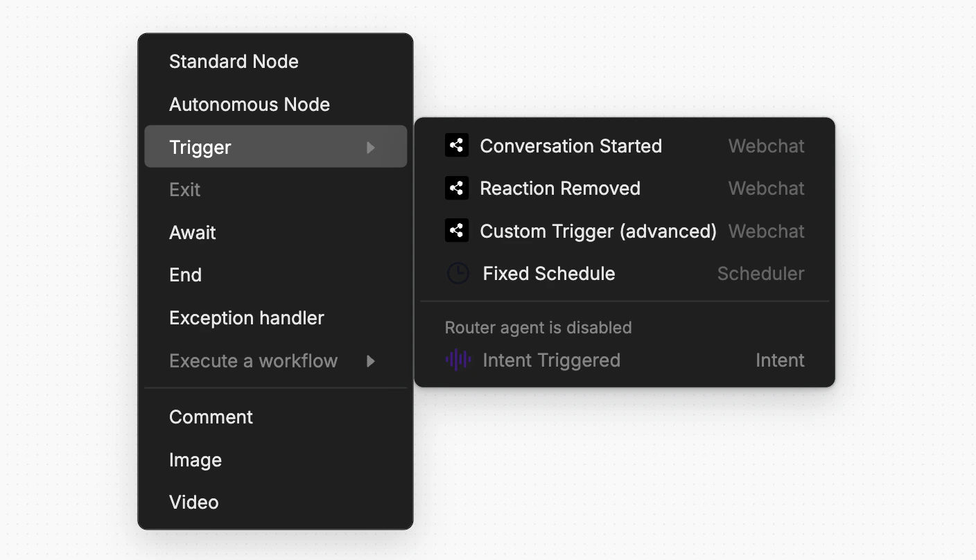
Task: Expand the Execute a workflow arrow
Action: click(371, 360)
